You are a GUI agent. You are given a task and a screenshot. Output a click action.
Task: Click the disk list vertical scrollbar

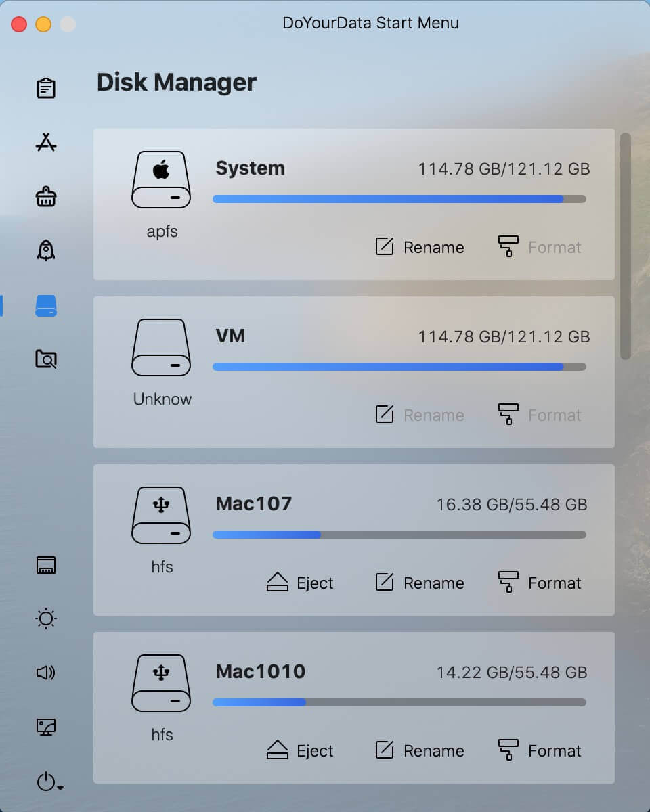click(625, 246)
